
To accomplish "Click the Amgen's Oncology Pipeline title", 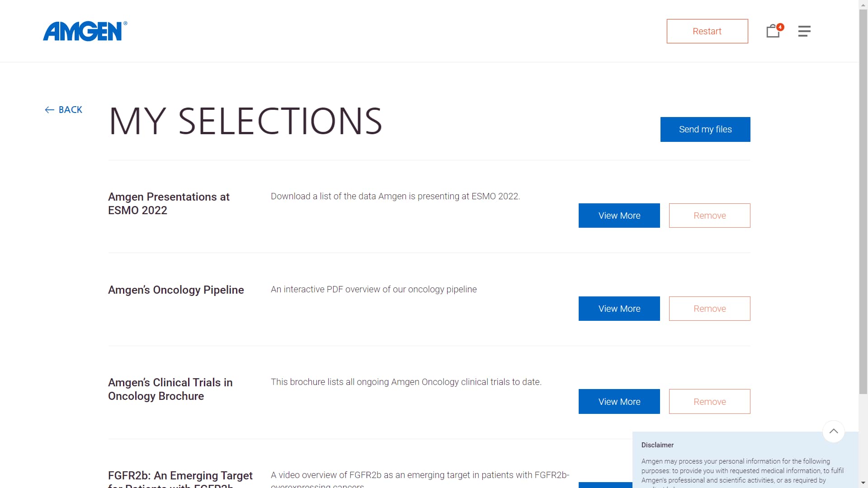I will [176, 290].
